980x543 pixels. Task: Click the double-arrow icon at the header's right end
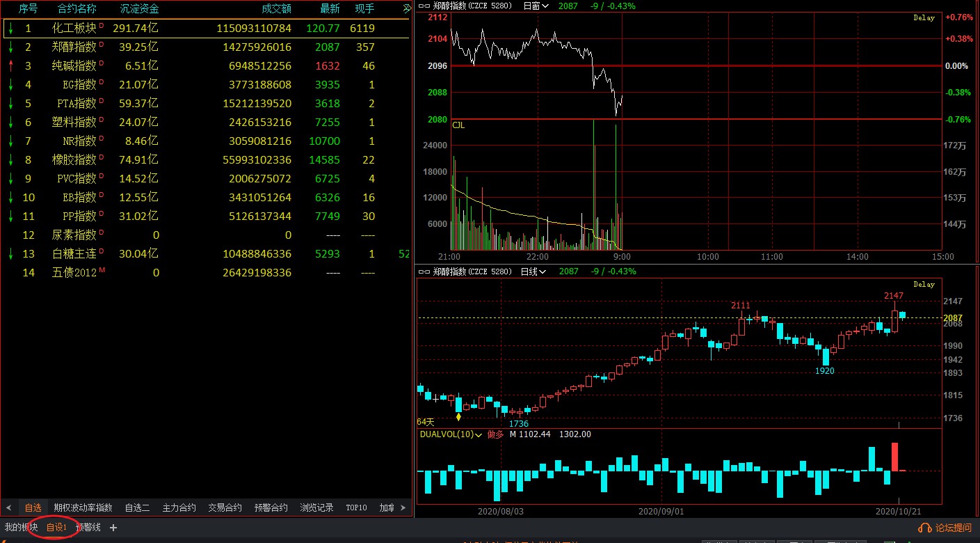(407, 9)
